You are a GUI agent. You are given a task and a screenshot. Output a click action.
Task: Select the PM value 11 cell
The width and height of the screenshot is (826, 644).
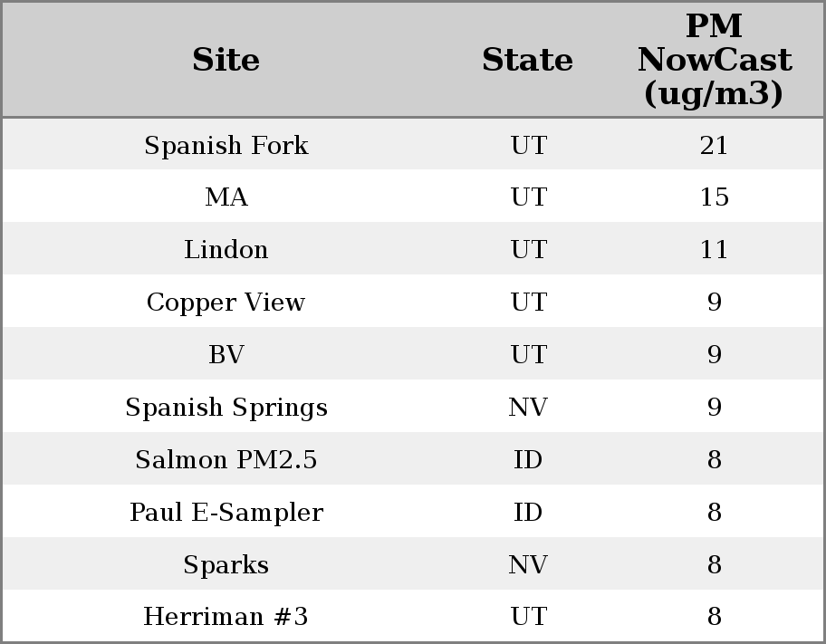(x=714, y=250)
